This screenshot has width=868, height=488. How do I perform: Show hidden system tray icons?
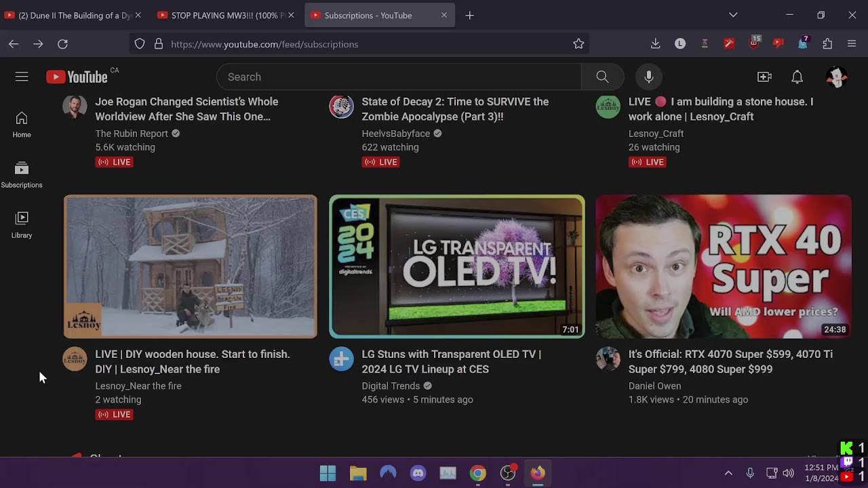[728, 473]
